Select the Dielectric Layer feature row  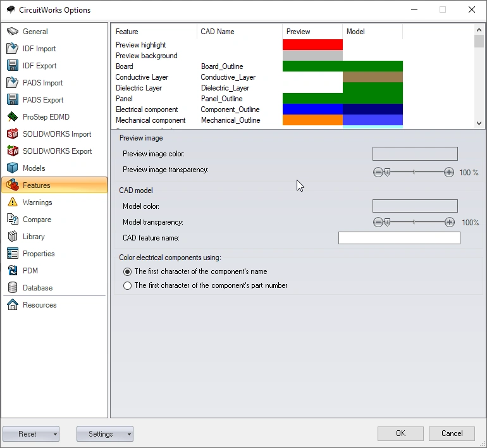257,88
